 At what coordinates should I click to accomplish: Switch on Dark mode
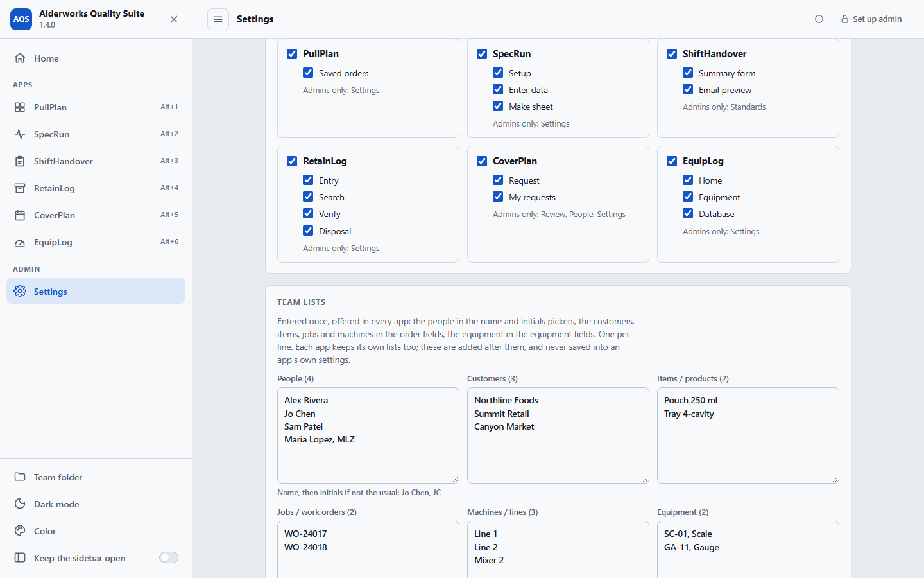point(96,504)
